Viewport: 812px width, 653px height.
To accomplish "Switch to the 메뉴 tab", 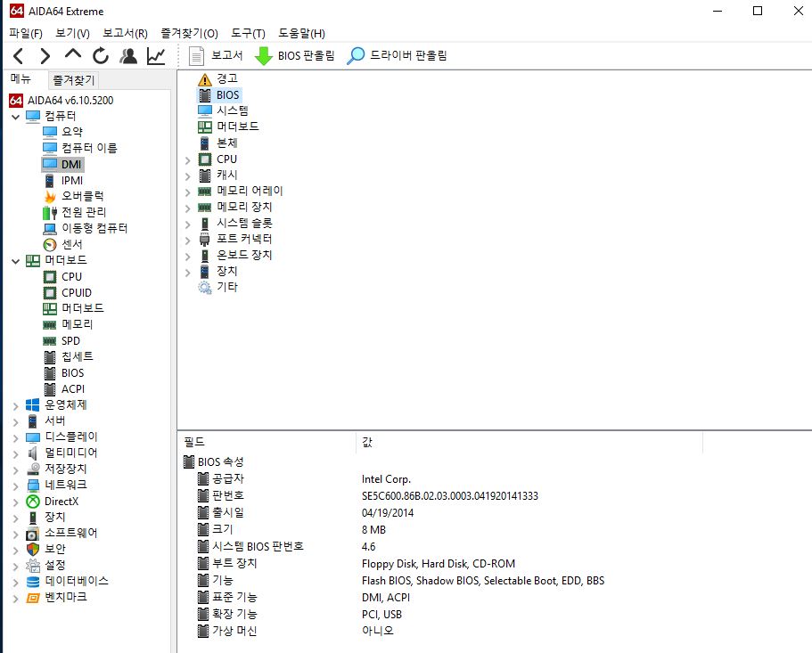I will pos(21,78).
